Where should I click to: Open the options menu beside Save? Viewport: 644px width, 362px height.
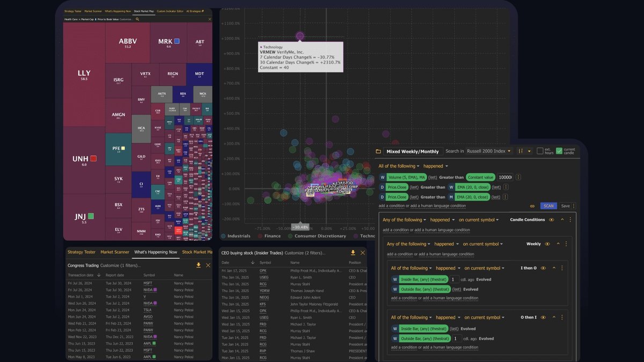coord(574,206)
